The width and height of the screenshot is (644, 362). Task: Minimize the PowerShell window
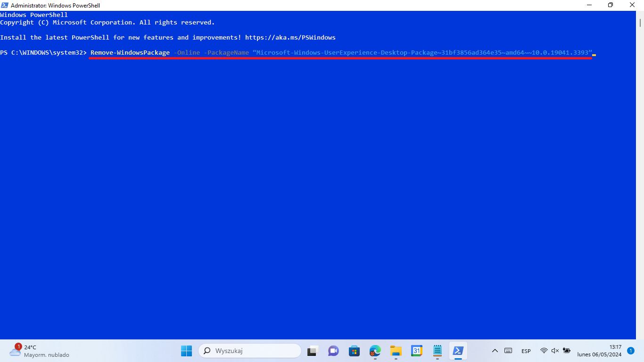(589, 5)
